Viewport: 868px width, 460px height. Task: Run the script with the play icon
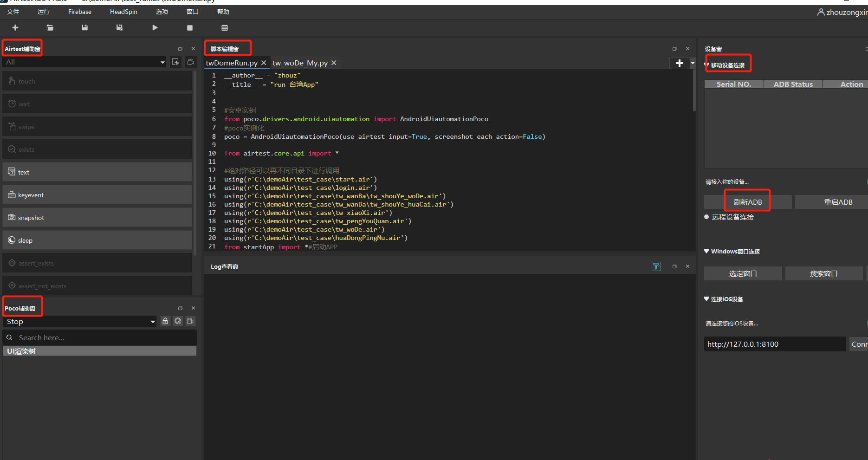click(155, 28)
